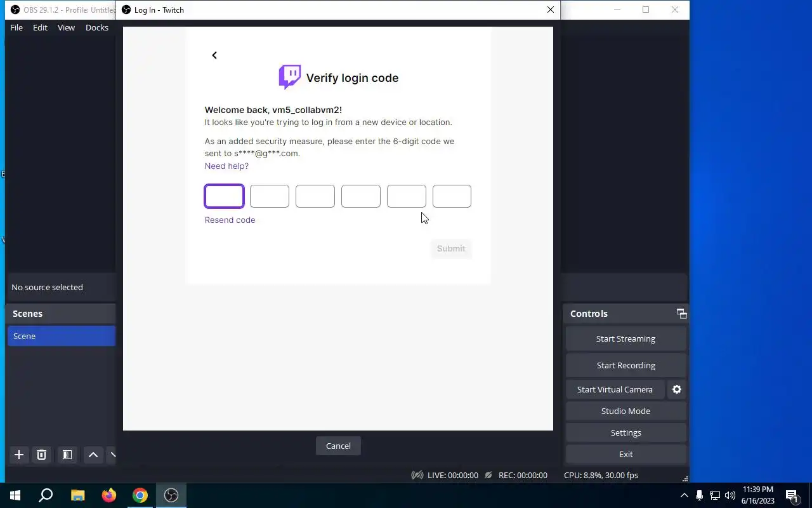812x508 pixels.
Task: Click the OBS logo in the Log In title bar
Action: (126, 10)
